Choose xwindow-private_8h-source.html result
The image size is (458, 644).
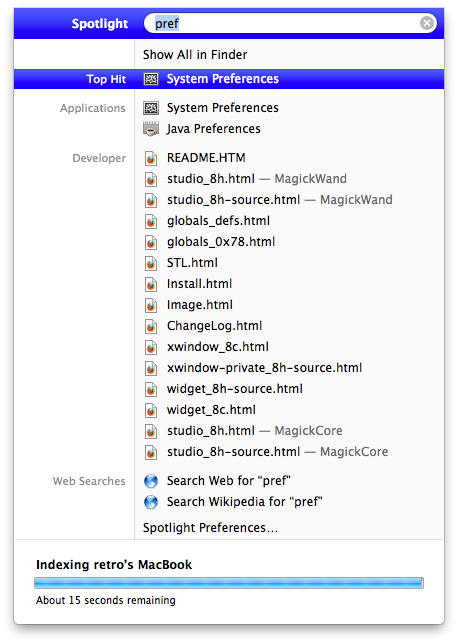[x=264, y=368]
